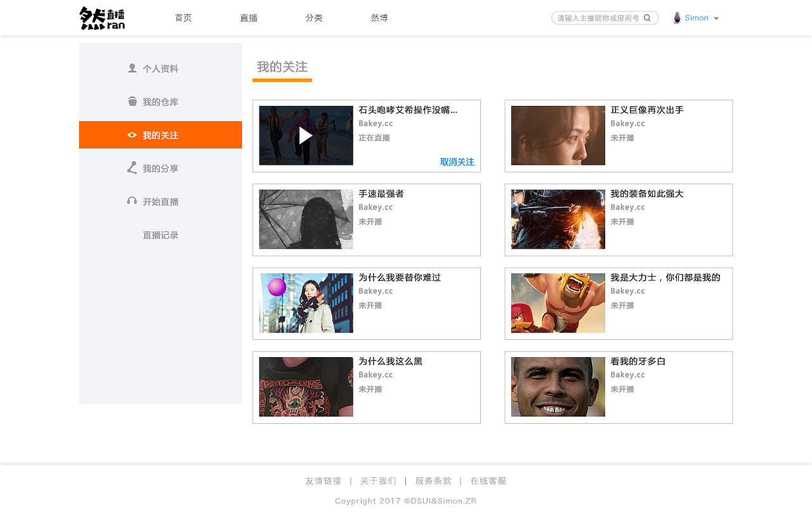Click the headphone icon beside 开始直播
The width and height of the screenshot is (812, 517).
pos(132,201)
